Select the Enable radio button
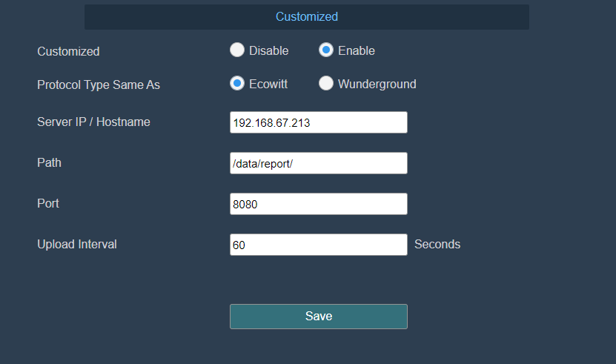 tap(325, 50)
